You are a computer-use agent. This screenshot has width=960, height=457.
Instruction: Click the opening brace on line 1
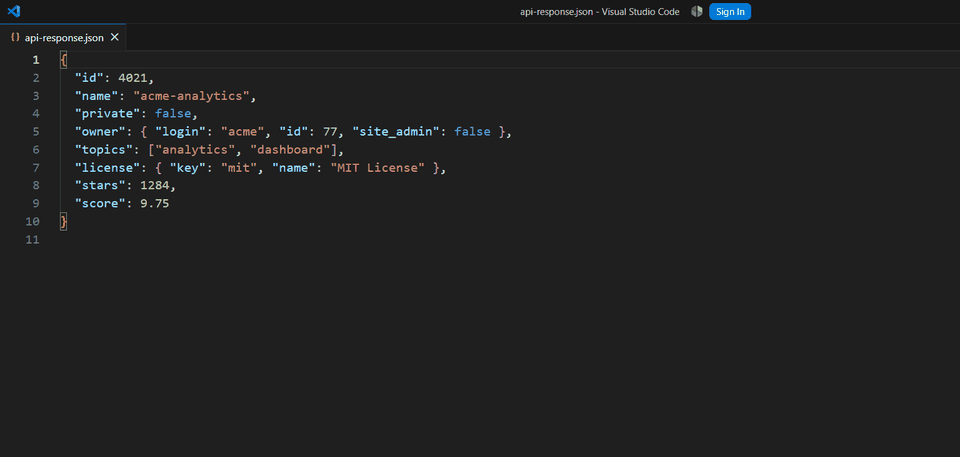pos(64,60)
